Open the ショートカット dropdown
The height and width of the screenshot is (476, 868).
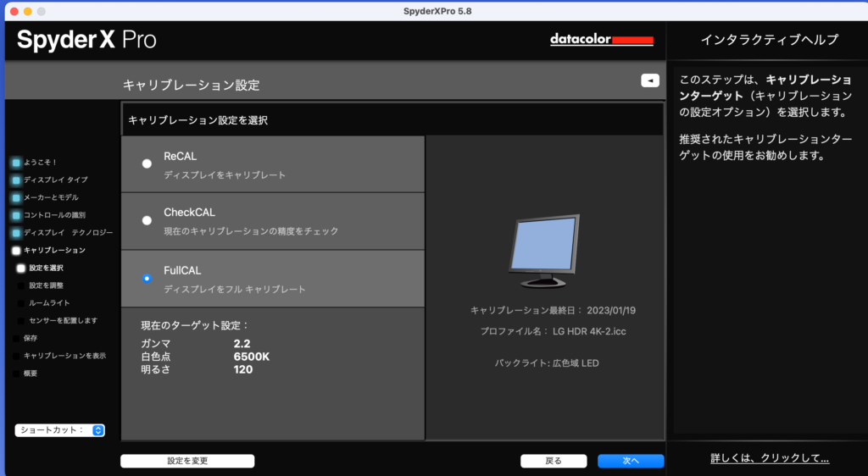[60, 430]
